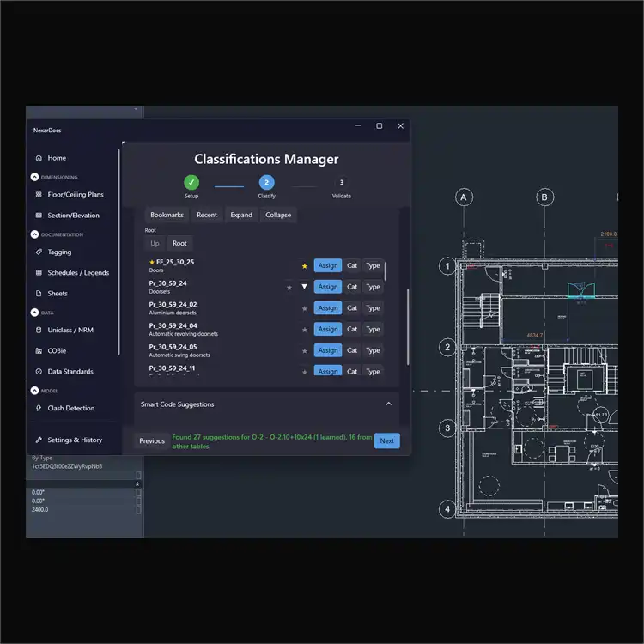Click the Uniclass / NRM database icon

click(x=39, y=330)
